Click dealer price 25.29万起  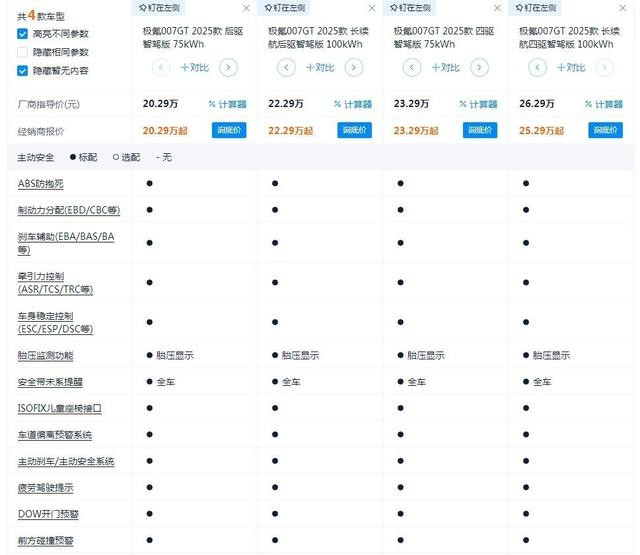pos(542,131)
